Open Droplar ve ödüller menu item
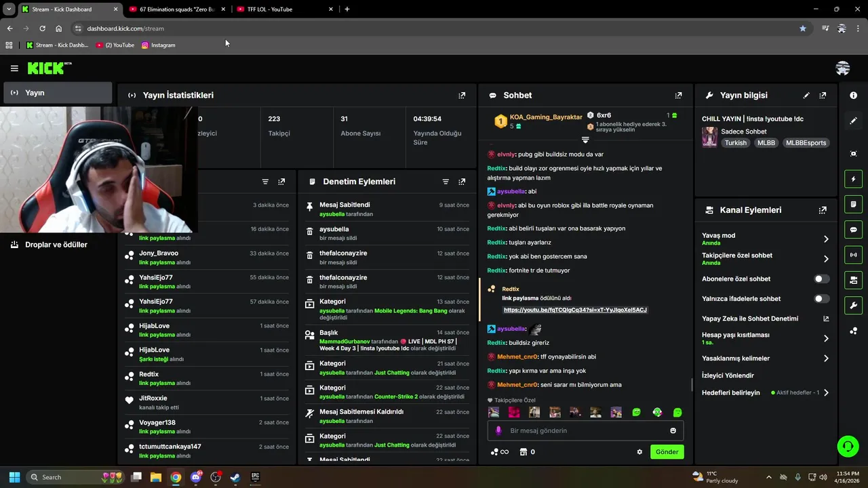868x488 pixels. (57, 245)
